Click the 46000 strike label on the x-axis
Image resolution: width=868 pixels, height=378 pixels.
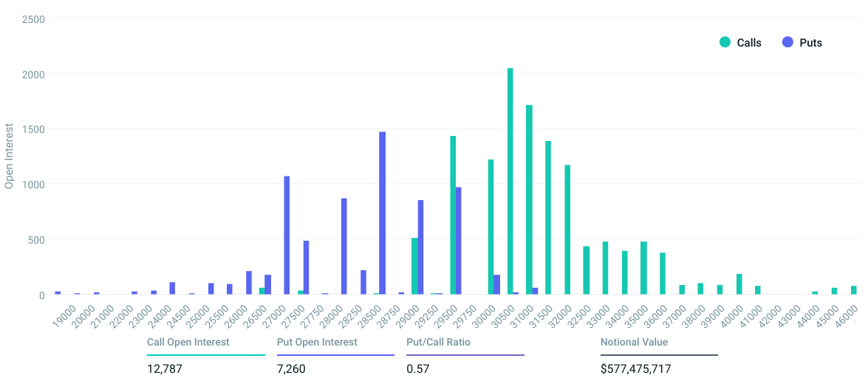coord(847,311)
